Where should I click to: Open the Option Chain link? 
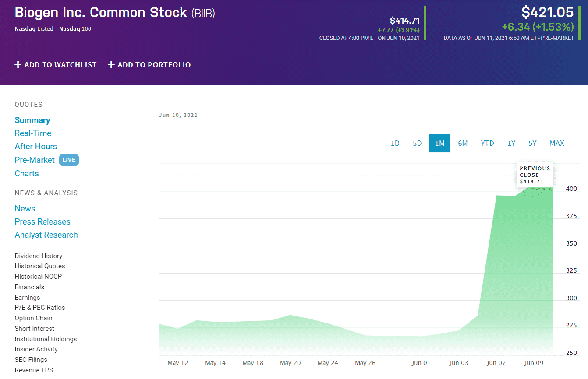33,318
